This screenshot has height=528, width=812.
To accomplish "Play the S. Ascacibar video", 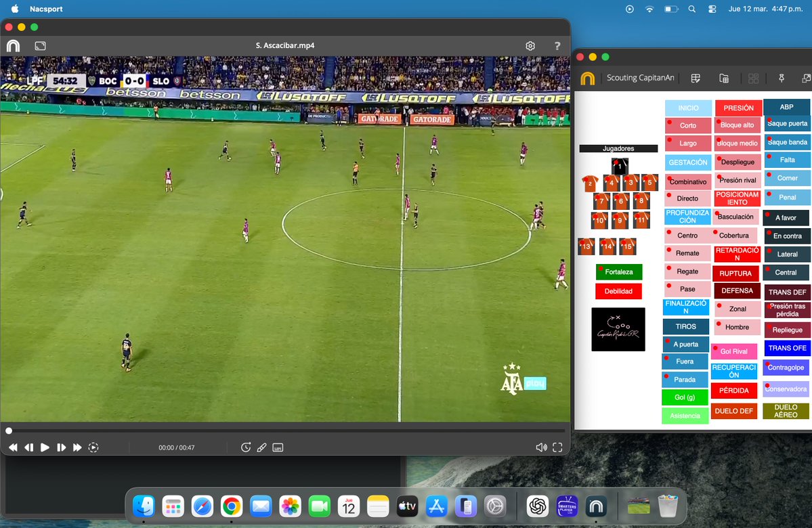I will pos(45,447).
